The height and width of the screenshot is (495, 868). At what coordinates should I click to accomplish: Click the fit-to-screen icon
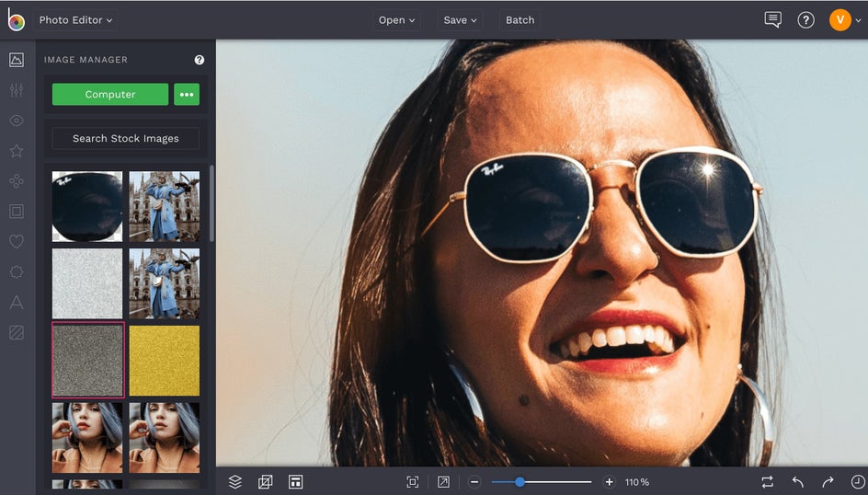(413, 481)
